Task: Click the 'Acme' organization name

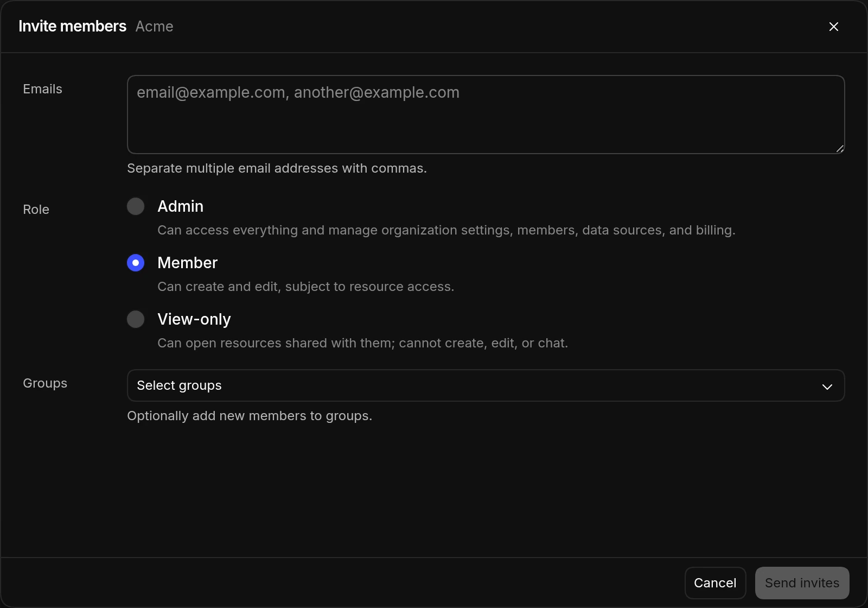Action: coord(154,26)
